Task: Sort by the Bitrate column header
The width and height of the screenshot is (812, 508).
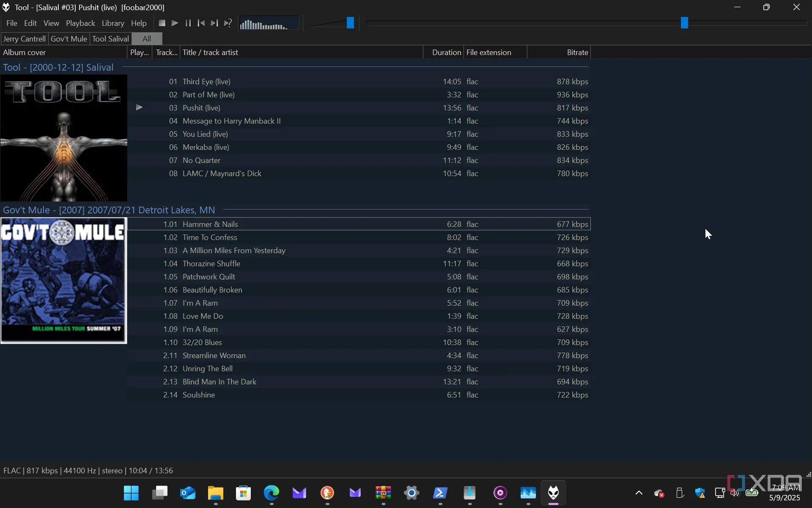Action: tap(577, 52)
